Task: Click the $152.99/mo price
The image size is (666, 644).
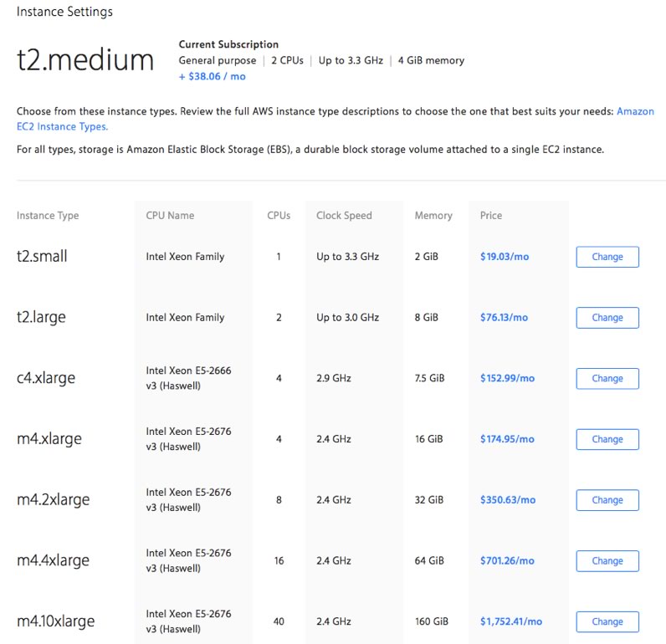Action: (x=507, y=378)
